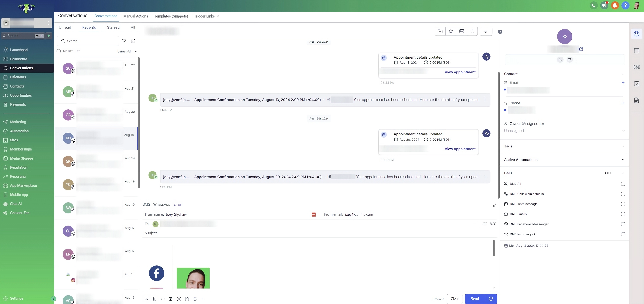The height and width of the screenshot is (304, 644).
Task: Check the DND All checkbox
Action: [x=623, y=184]
